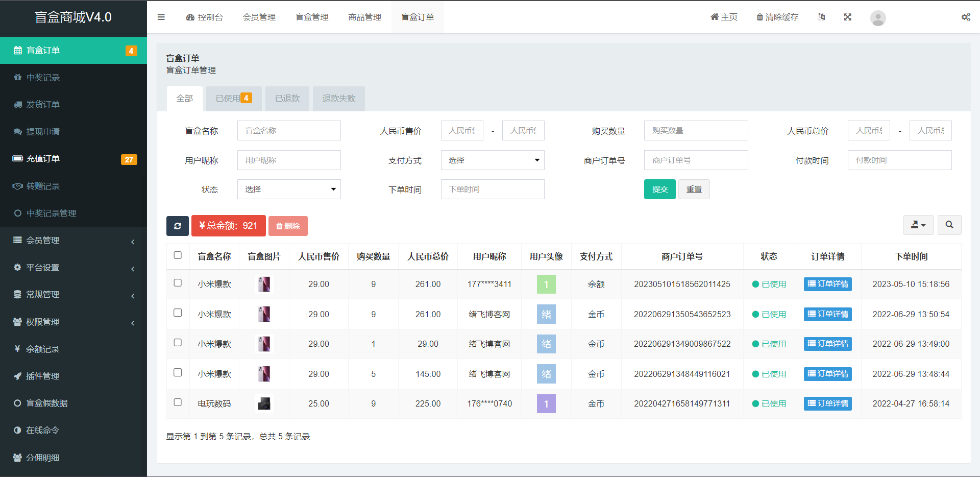Tick the checkbox for the 电玩数码 order row
The image size is (980, 477).
pyautogui.click(x=178, y=403)
